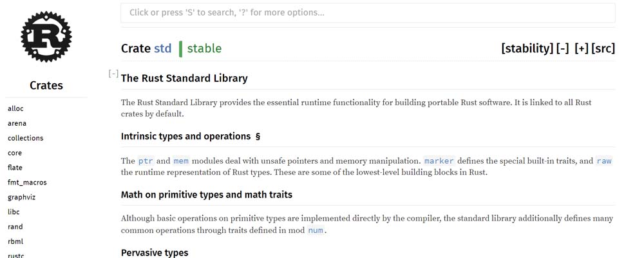Collapse all docs with [-] button
Image resolution: width=644 pixels, height=258 pixels.
(x=562, y=48)
